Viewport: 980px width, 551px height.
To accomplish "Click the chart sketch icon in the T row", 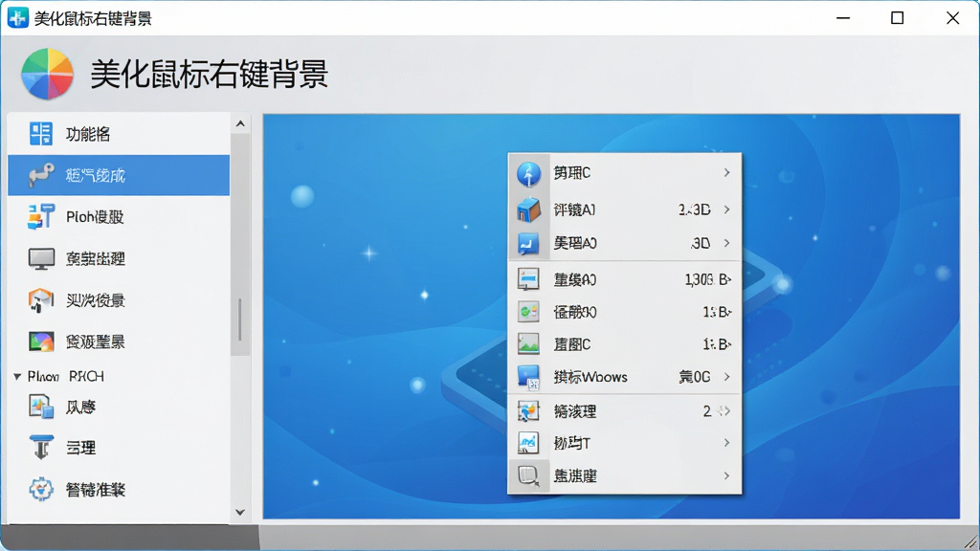I will (528, 443).
